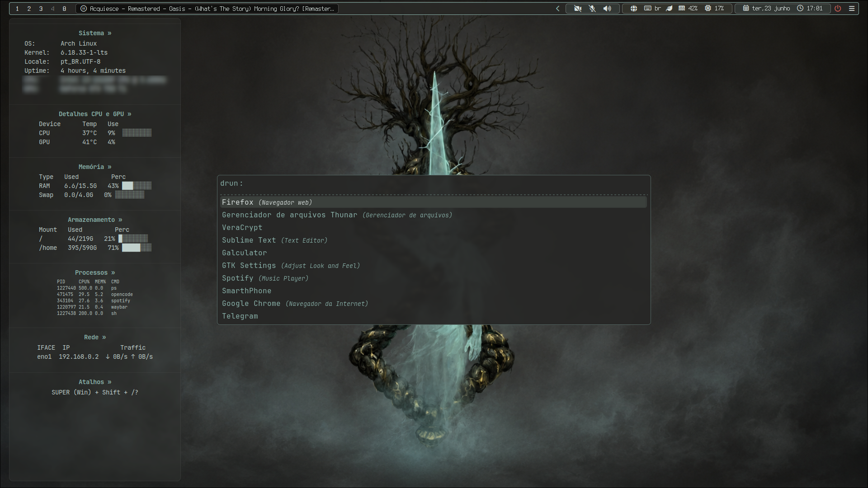The width and height of the screenshot is (868, 488).
Task: Launch Spotify from the list
Action: pyautogui.click(x=433, y=278)
